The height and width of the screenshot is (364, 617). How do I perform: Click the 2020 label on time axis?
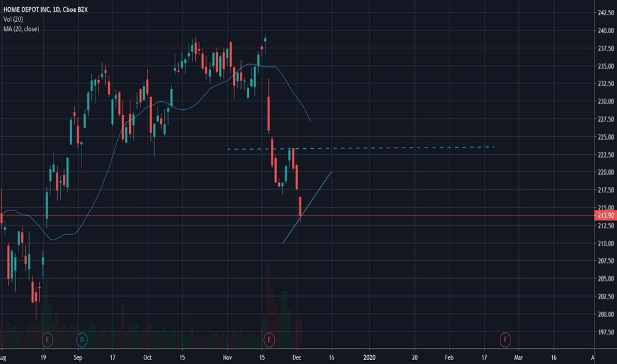(x=369, y=357)
